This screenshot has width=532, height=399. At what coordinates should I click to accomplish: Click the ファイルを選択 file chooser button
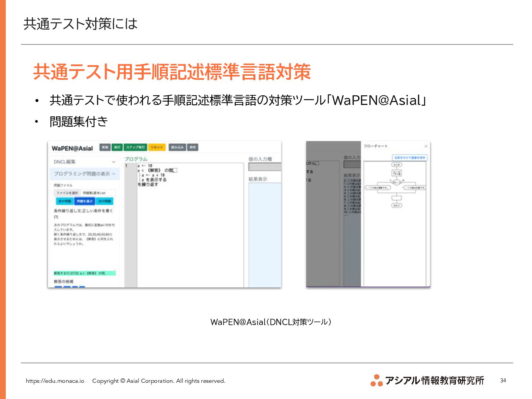point(67,193)
